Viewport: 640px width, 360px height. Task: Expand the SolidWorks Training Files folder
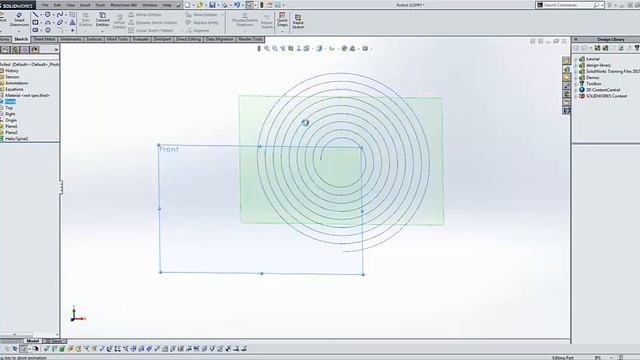(576, 71)
